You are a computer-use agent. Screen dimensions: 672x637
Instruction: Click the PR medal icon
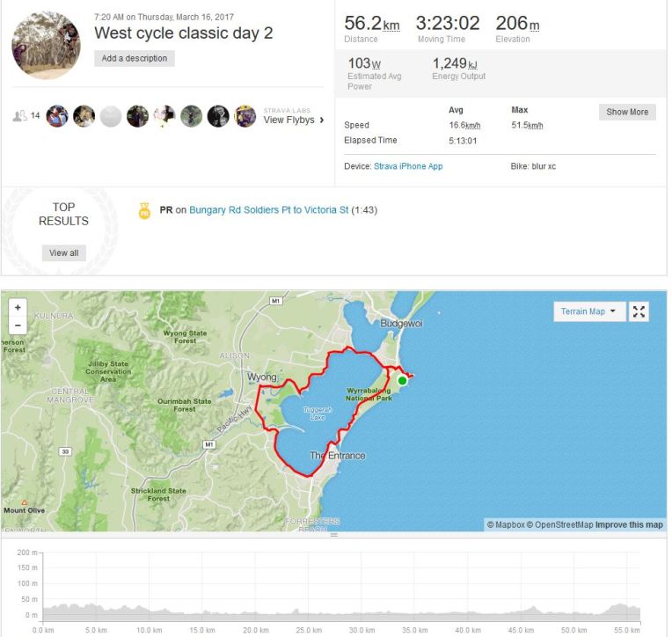point(145,211)
